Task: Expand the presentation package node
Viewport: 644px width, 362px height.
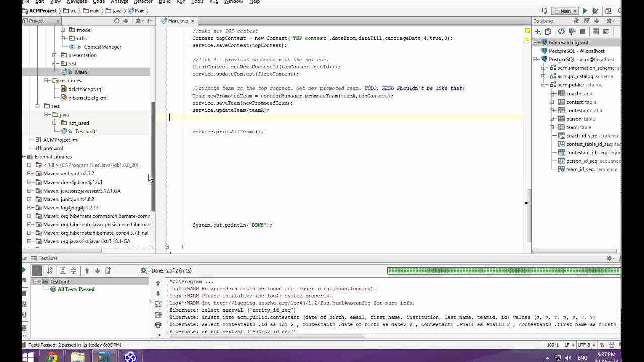Action: pyautogui.click(x=55, y=55)
